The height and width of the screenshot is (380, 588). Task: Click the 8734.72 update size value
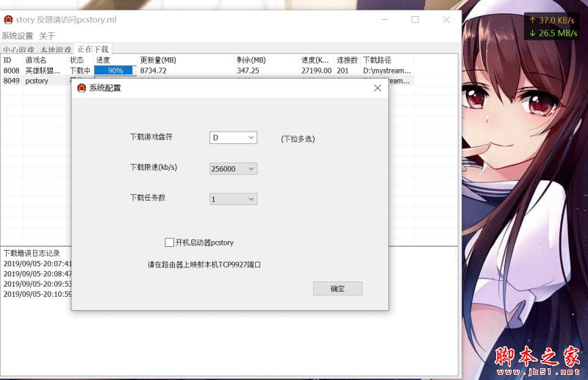coord(154,71)
